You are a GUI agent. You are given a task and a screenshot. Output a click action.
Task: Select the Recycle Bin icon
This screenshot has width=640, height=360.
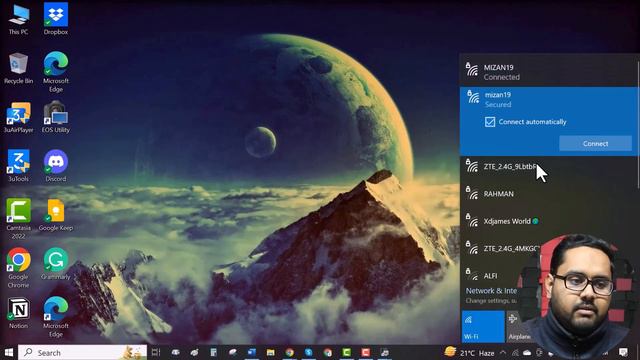click(19, 69)
